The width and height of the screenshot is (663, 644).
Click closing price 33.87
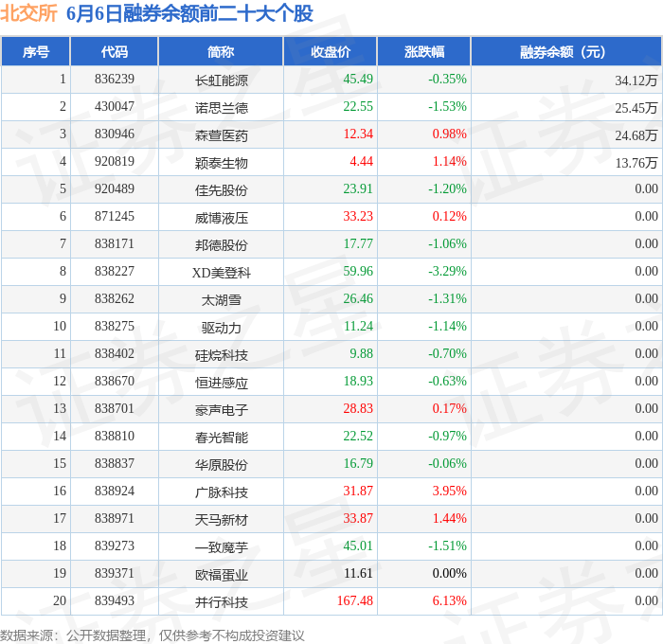pyautogui.click(x=358, y=519)
